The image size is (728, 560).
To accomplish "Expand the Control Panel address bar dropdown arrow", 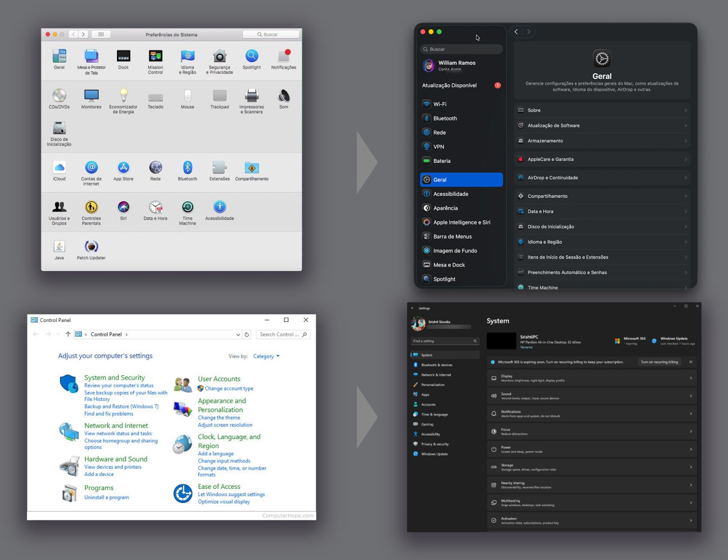I will coord(238,334).
